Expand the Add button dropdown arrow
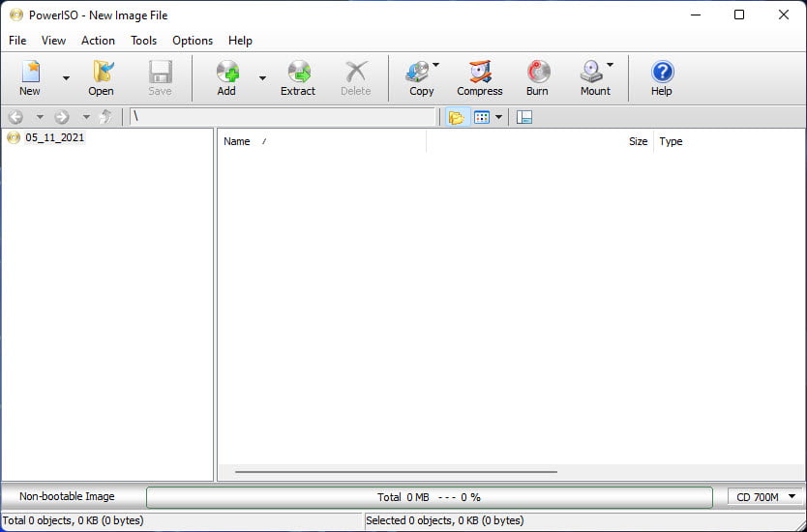Screen dimensions: 807x532 262,78
